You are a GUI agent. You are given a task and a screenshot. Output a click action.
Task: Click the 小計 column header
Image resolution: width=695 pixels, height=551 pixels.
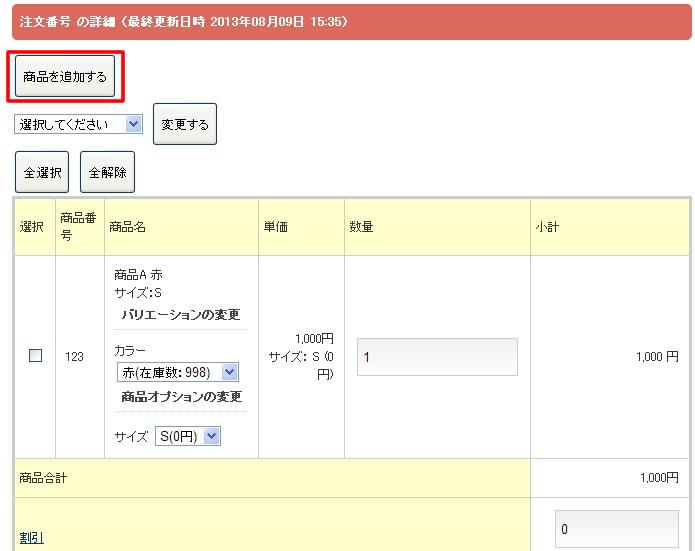pyautogui.click(x=548, y=227)
